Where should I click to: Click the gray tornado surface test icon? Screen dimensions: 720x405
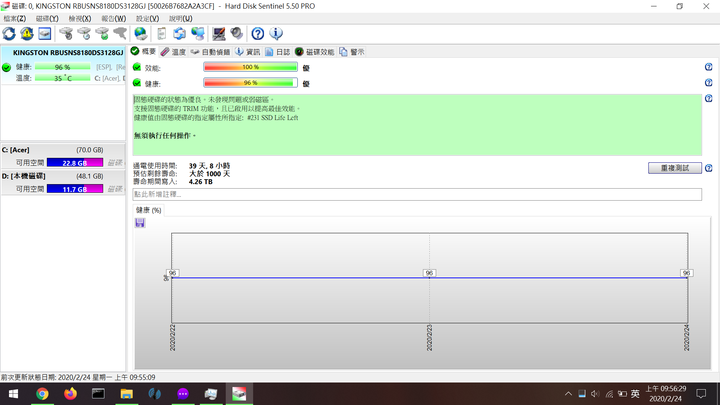click(120, 34)
